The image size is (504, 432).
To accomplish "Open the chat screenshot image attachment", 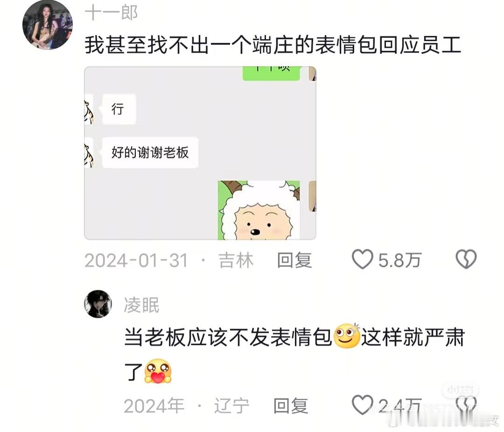I will click(200, 153).
